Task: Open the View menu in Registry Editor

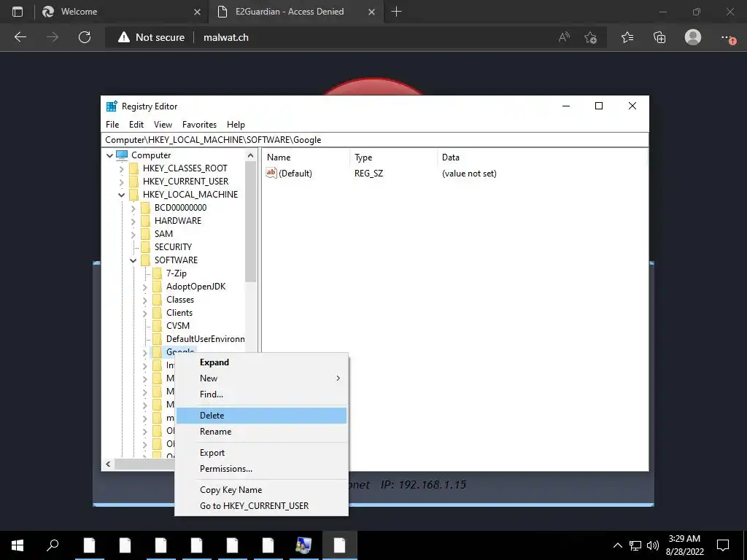Action: pos(163,124)
